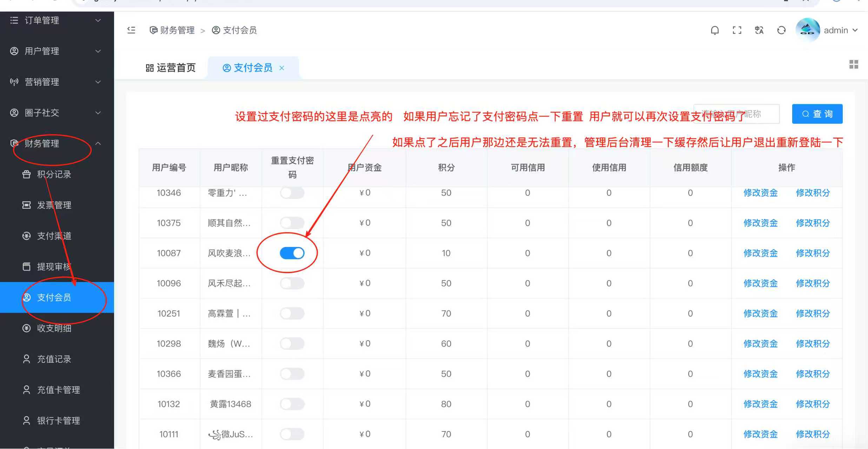Click the 查询 search button
868x449 pixels.
(x=817, y=114)
